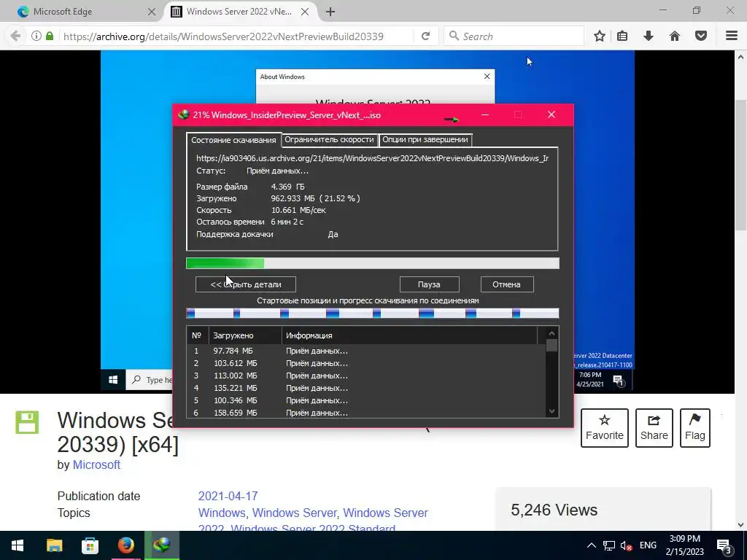Open the action center notifications icon

(724, 545)
